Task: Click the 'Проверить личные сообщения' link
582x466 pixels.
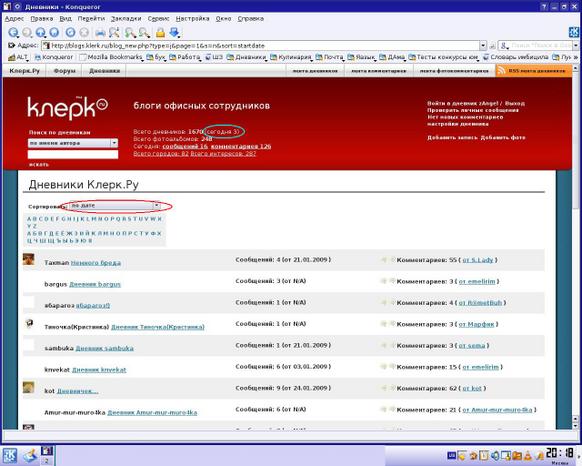Action: (473, 110)
